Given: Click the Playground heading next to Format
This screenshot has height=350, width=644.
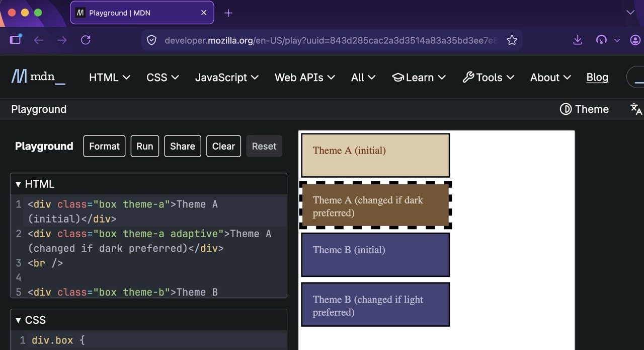Looking at the screenshot, I should [x=44, y=146].
